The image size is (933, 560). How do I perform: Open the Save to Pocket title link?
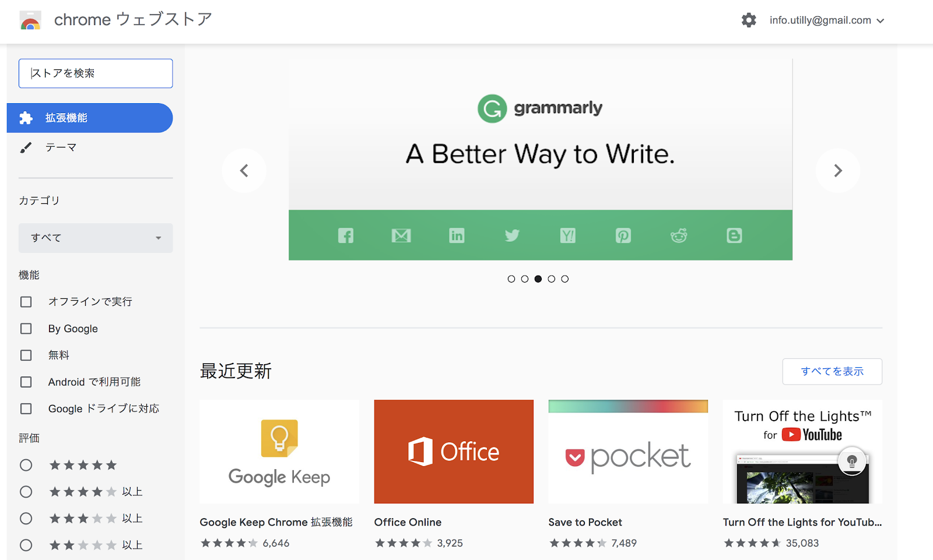point(585,522)
